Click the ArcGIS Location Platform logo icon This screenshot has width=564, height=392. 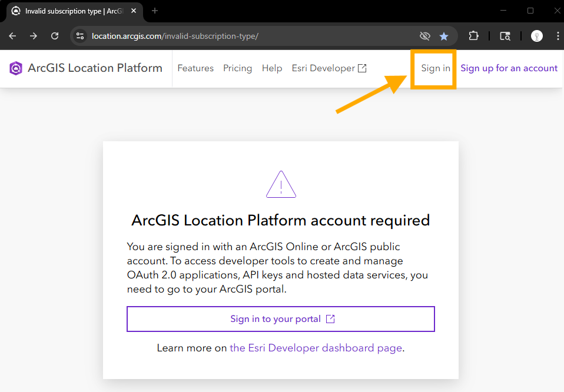click(x=16, y=68)
